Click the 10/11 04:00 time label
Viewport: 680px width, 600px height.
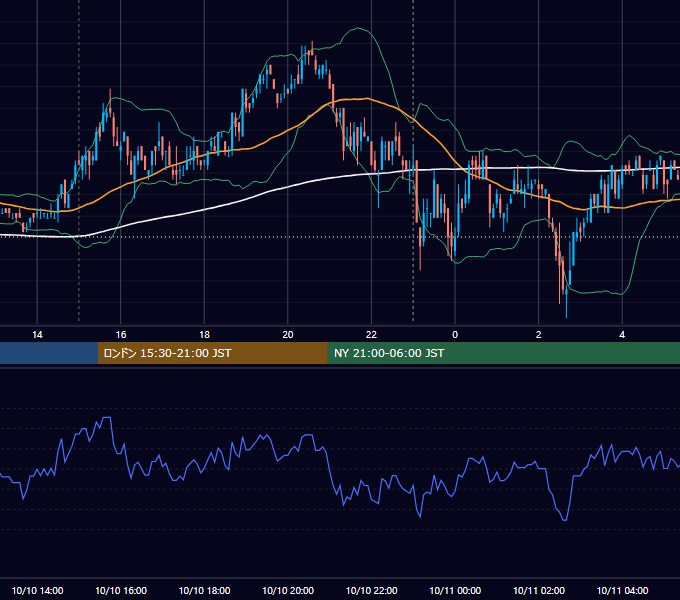[x=622, y=590]
